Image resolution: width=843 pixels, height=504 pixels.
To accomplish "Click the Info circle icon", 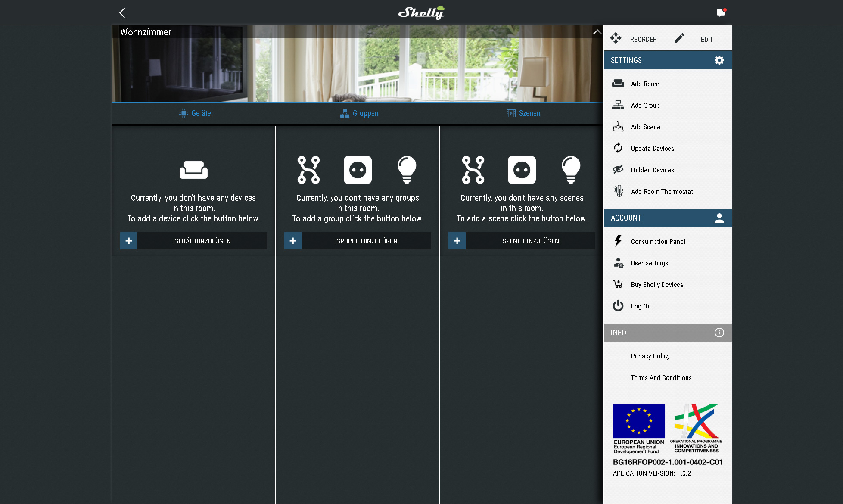I will point(719,333).
